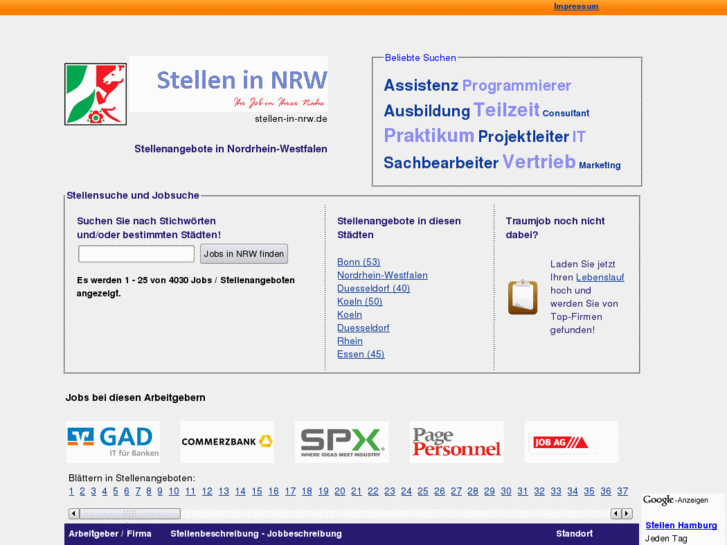Screen dimensions: 727x545
Task: Click the Stellen in NRW banner
Action: [228, 84]
